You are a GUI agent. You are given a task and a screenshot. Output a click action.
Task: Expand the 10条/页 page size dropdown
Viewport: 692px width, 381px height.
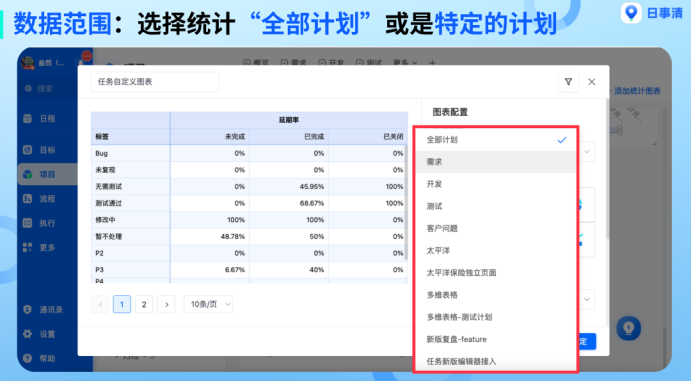tap(208, 304)
